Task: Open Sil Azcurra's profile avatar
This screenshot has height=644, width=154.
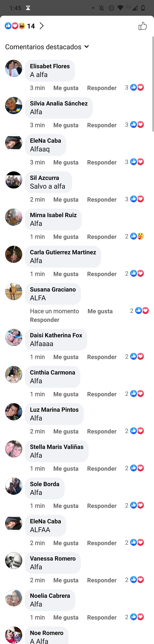Action: 14,180
